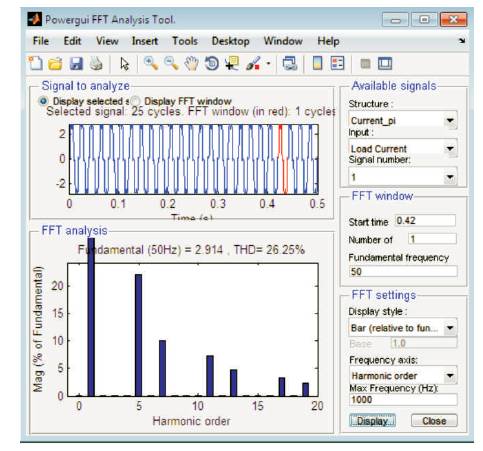Expand the Structure dropdown showing Current_pi
483x451 pixels.
pyautogui.click(x=403, y=120)
